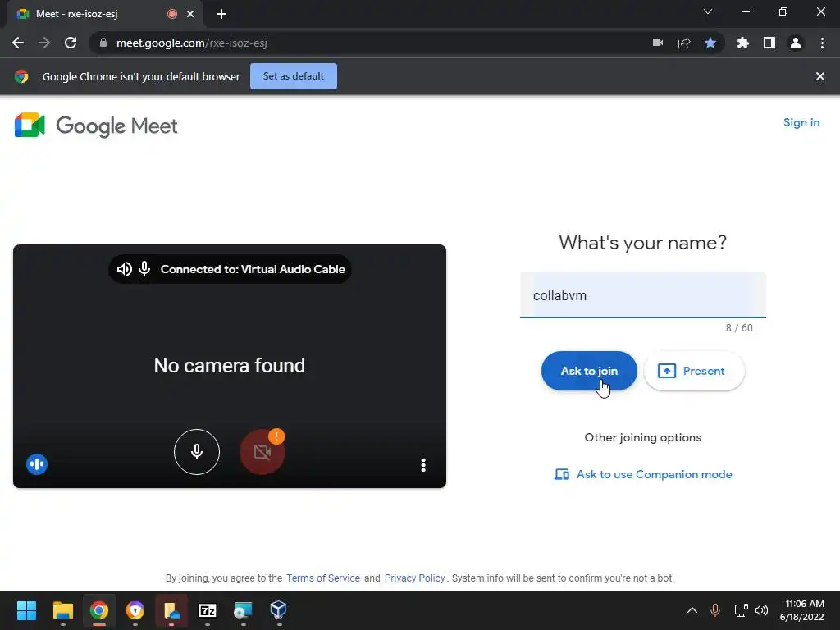Open the Privacy Policy link

pos(414,578)
